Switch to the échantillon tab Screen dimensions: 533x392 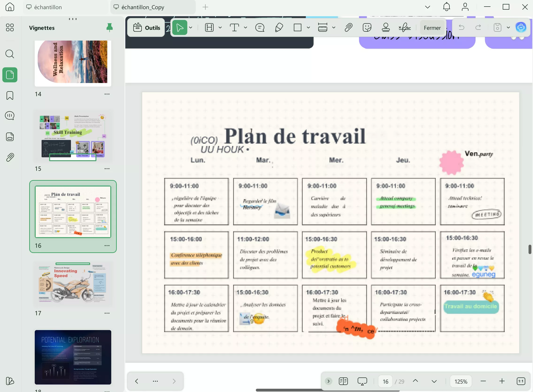point(48,7)
